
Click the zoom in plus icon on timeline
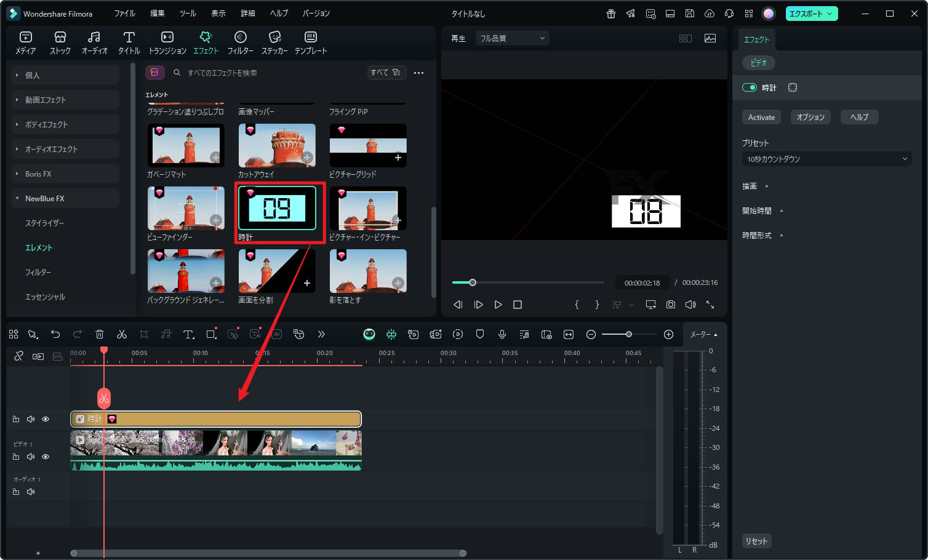669,334
